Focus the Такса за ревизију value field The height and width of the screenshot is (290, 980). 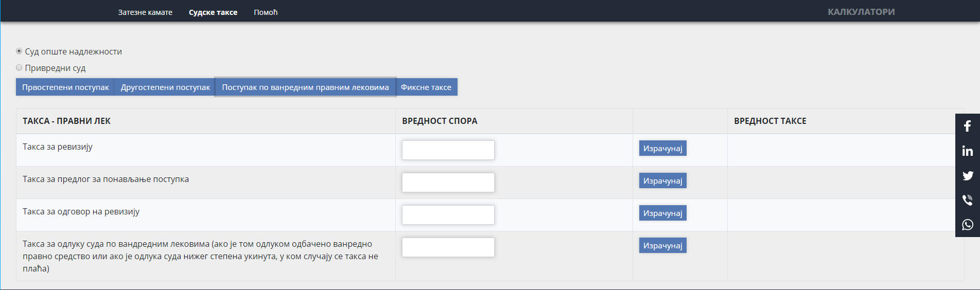tap(448, 150)
